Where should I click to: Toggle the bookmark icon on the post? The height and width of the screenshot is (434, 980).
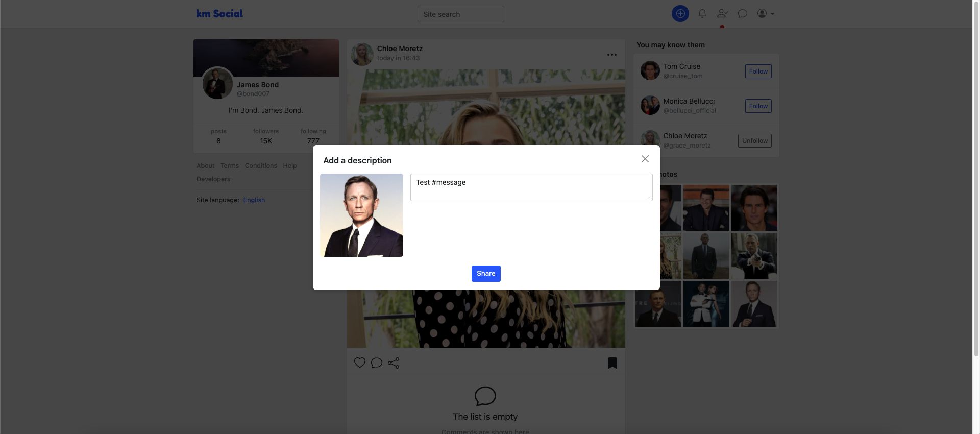pos(612,363)
